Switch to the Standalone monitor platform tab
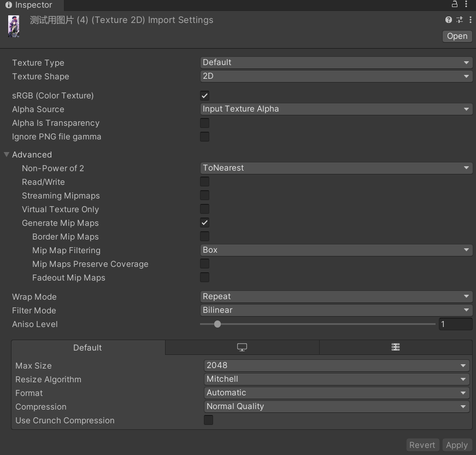 click(242, 347)
